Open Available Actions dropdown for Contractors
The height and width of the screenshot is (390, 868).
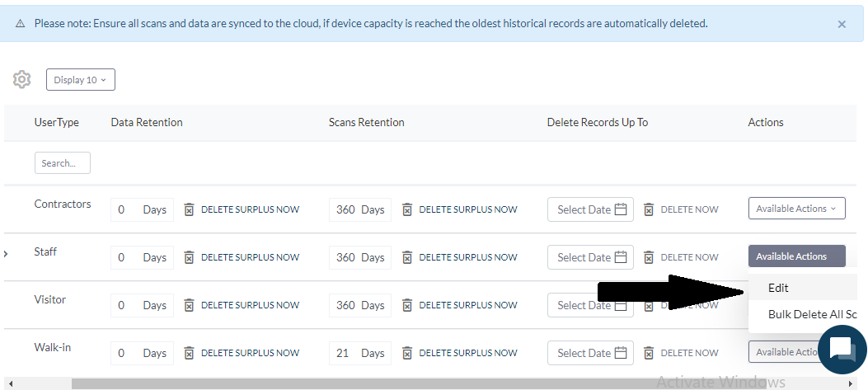pyautogui.click(x=795, y=209)
